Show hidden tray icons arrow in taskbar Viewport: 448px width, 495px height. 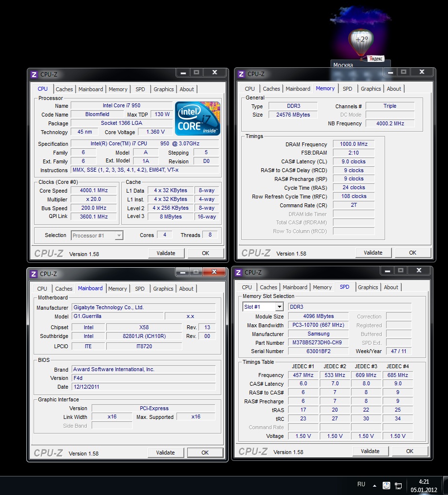tap(374, 486)
